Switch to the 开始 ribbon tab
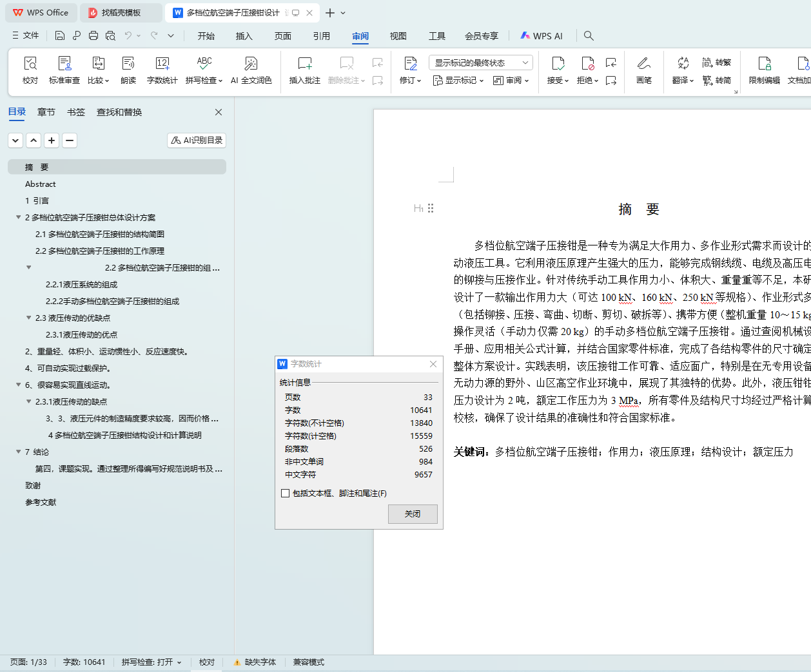Viewport: 811px width, 672px height. 206,36
